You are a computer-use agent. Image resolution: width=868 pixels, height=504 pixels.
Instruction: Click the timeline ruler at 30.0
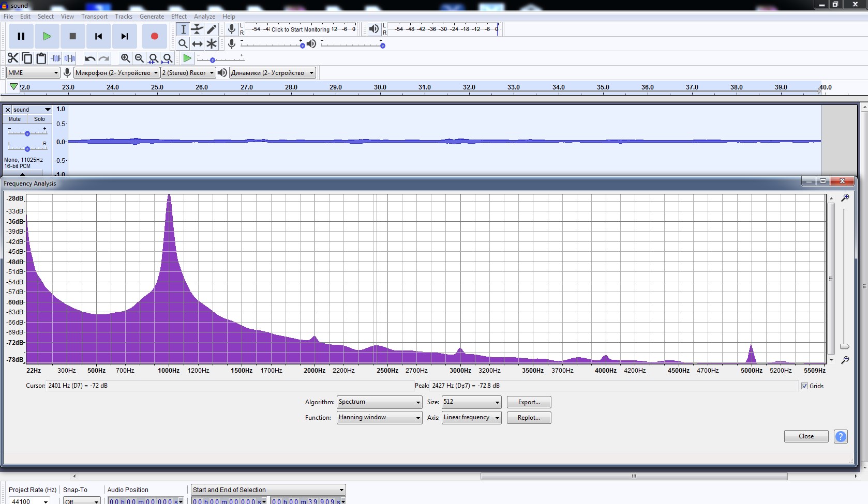click(380, 87)
